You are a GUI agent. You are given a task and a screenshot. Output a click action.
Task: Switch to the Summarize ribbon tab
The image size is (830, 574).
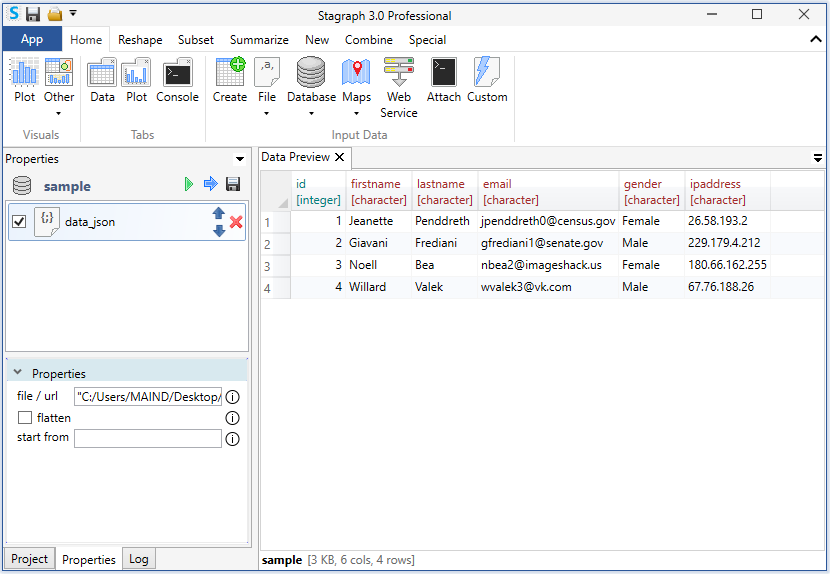coord(259,40)
